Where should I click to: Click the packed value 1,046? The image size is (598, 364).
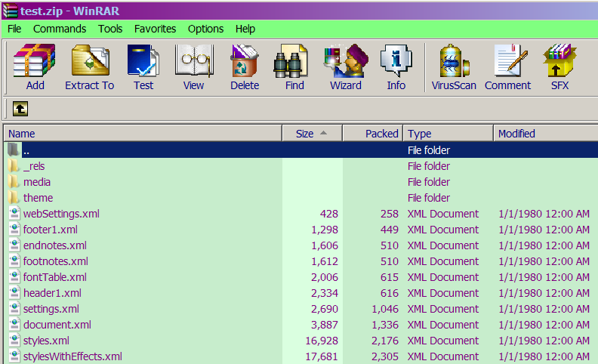385,309
